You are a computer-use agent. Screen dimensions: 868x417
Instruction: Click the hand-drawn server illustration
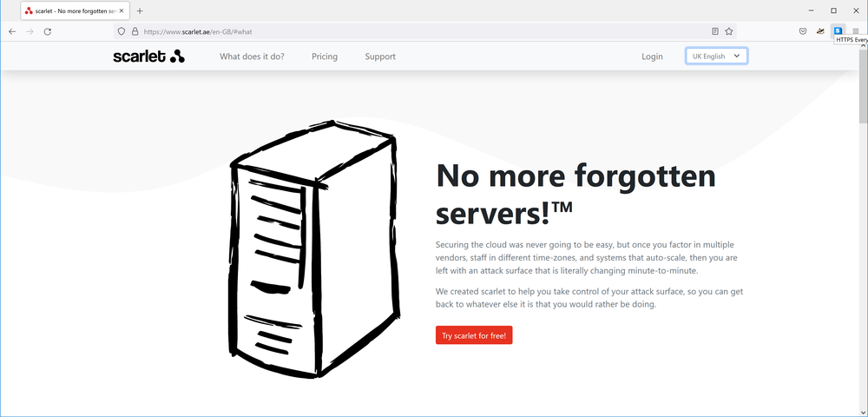point(314,249)
